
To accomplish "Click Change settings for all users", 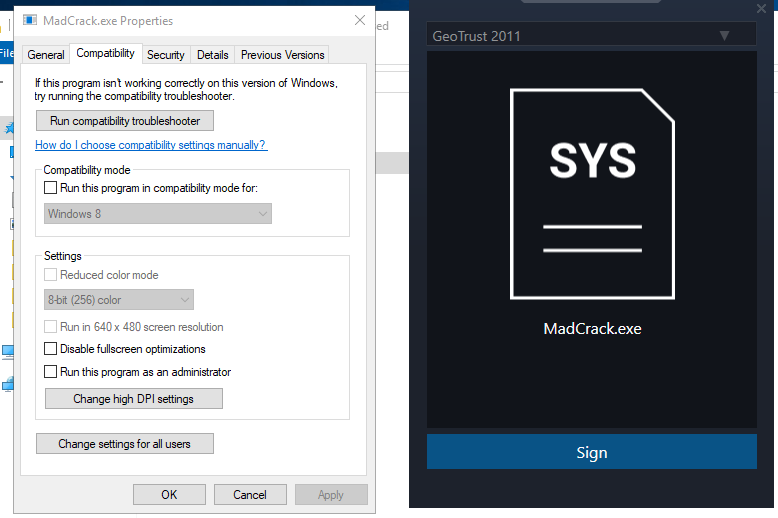I will point(124,444).
